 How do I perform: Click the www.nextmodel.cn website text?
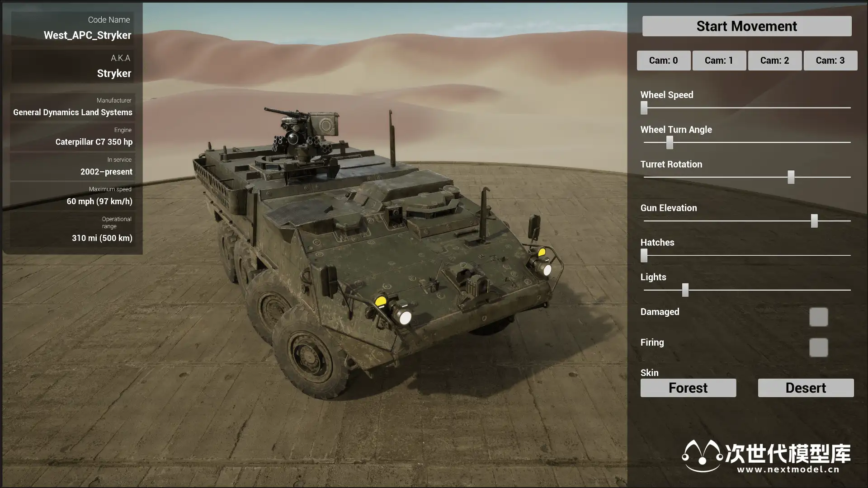[788, 469]
